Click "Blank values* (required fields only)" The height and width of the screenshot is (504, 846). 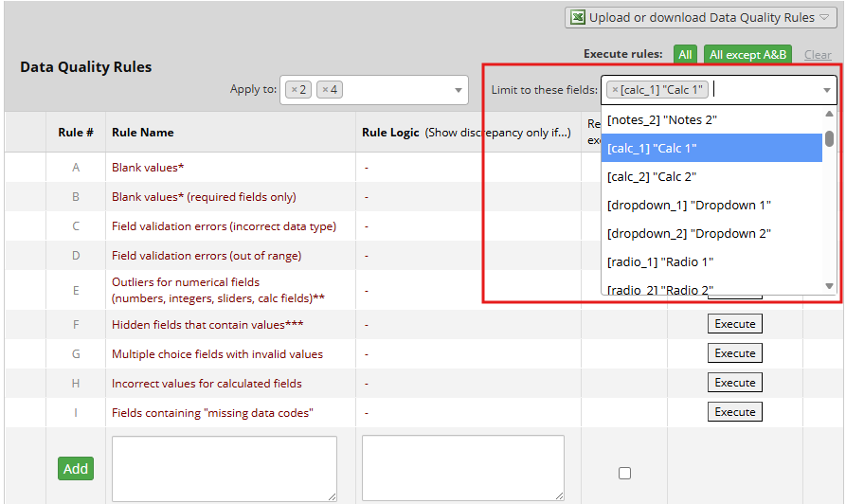[x=204, y=197]
